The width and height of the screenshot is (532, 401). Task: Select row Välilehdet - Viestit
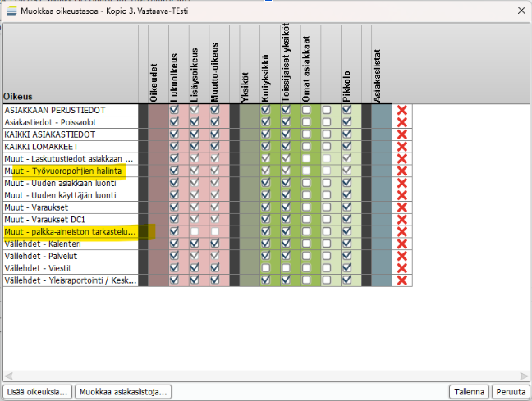[38, 268]
